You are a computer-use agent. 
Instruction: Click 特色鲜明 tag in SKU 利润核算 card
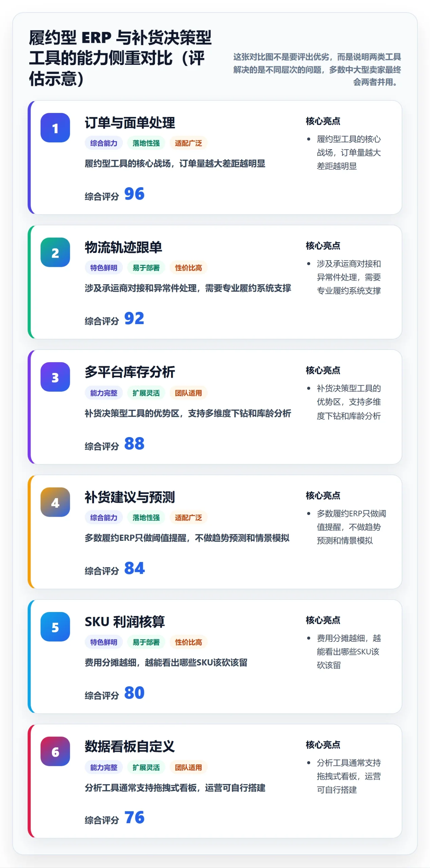(x=104, y=642)
